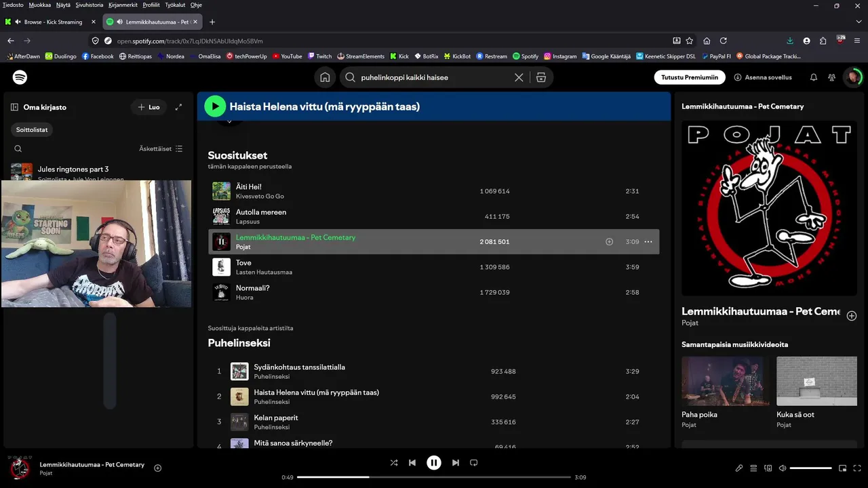Image resolution: width=868 pixels, height=488 pixels.
Task: Toggle shuffle in the player bar
Action: (x=394, y=463)
